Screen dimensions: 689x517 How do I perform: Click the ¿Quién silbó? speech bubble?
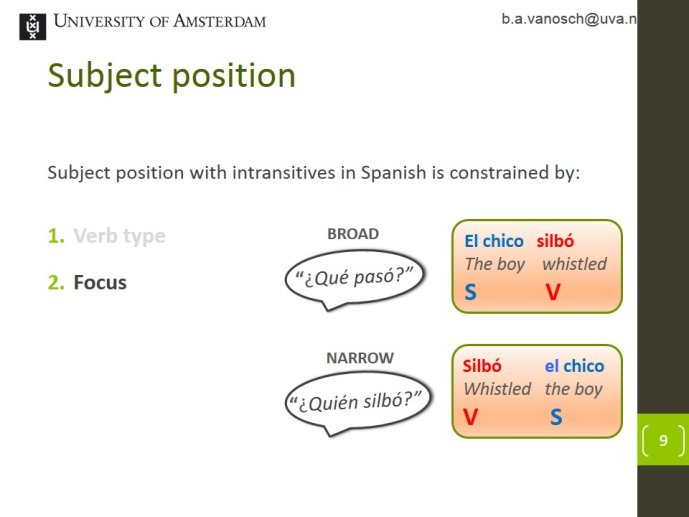358,404
